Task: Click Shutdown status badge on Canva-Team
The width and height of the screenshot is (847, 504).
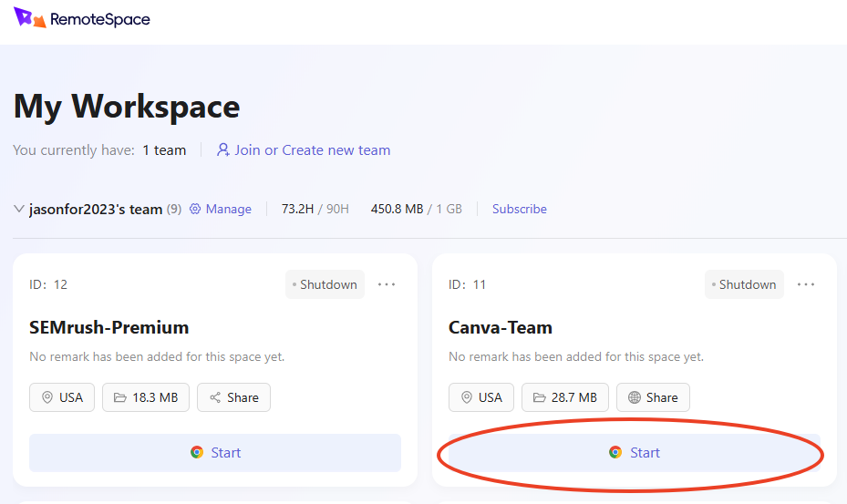Action: (x=744, y=284)
